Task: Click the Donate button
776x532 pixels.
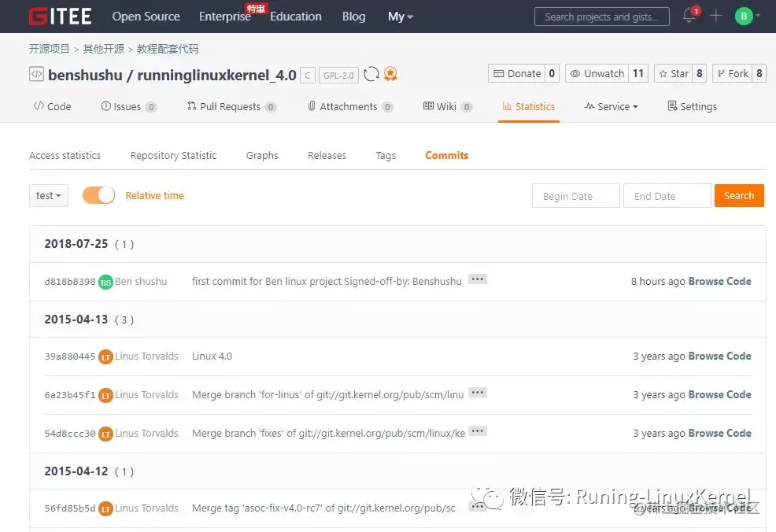Action: (x=517, y=74)
